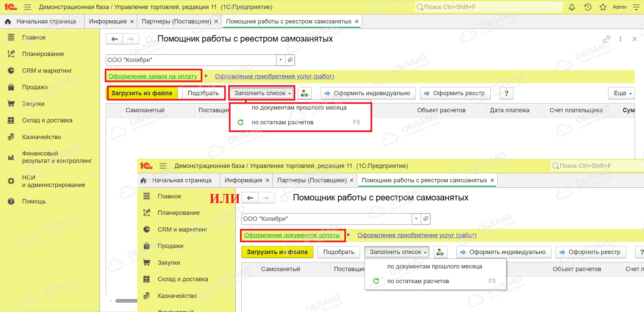Click the CRM и маркетинг pie icon in left sidebar
This screenshot has height=312, width=644.
coord(11,71)
